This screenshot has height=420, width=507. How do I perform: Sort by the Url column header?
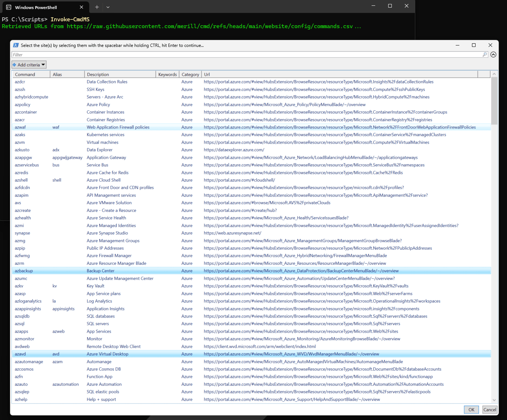(339, 74)
